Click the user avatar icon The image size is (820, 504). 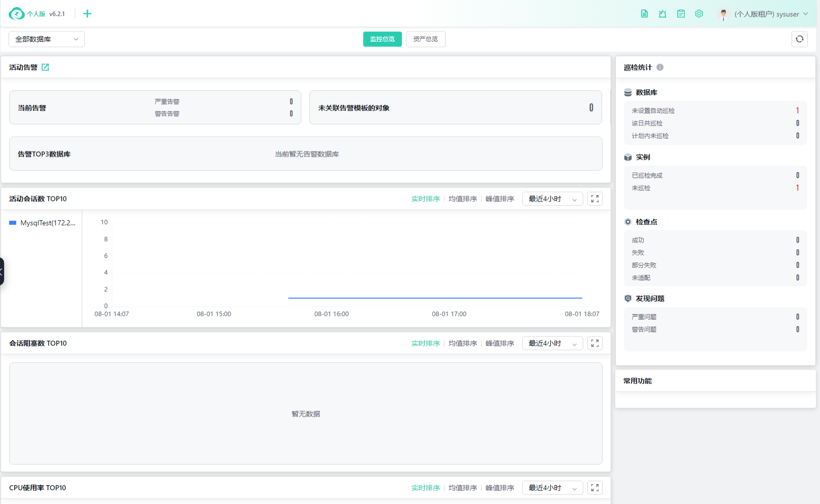723,14
